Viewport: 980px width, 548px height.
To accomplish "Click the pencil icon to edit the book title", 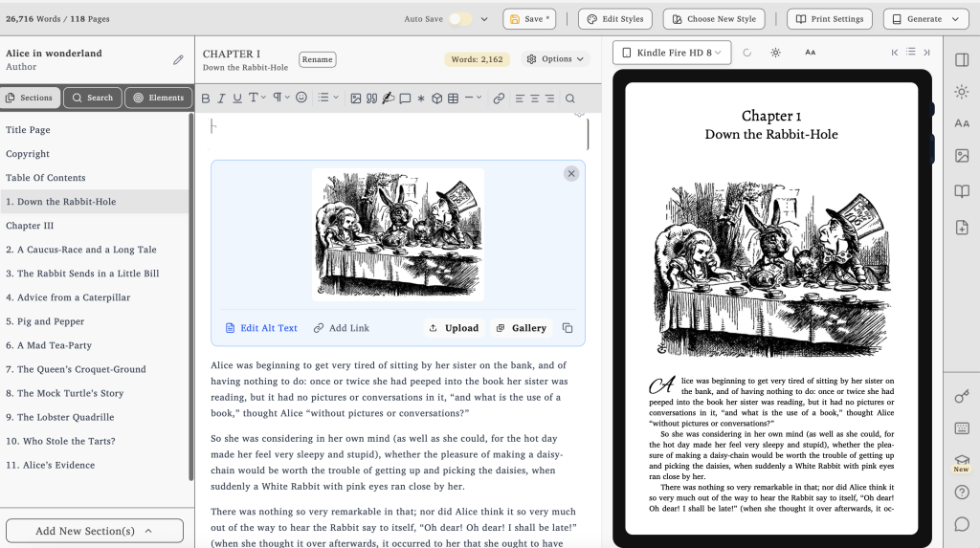I will click(x=178, y=59).
